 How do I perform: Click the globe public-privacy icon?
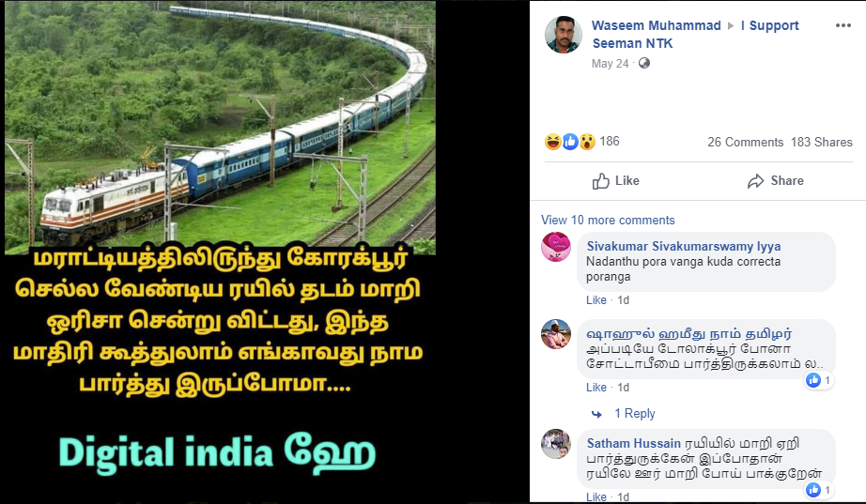[x=644, y=64]
